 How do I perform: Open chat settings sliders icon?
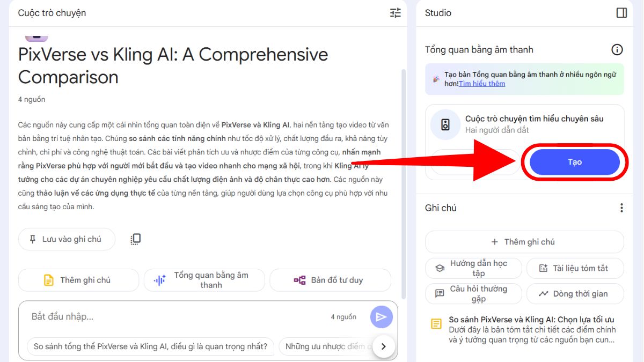pyautogui.click(x=395, y=13)
